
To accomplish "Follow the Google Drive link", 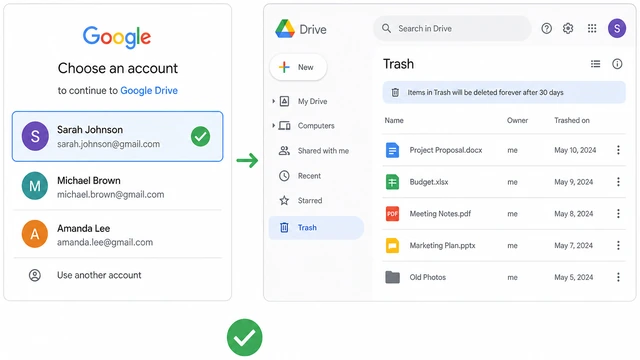I will pos(149,90).
